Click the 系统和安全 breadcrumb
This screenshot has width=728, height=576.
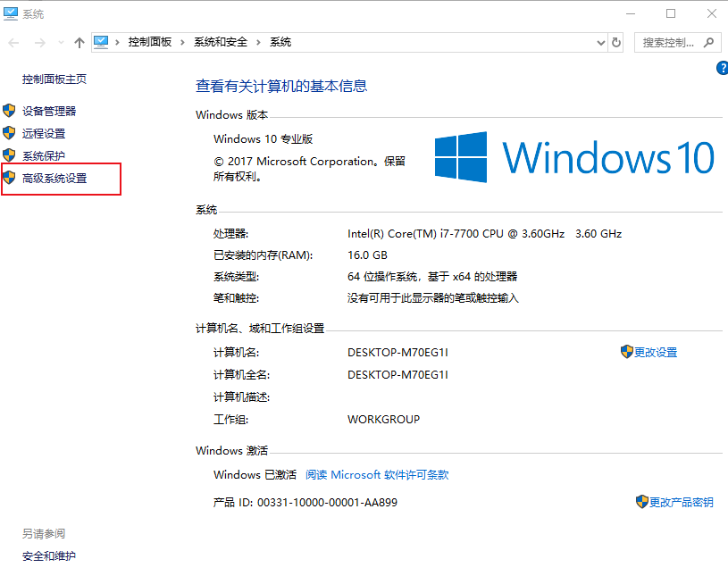[x=221, y=42]
